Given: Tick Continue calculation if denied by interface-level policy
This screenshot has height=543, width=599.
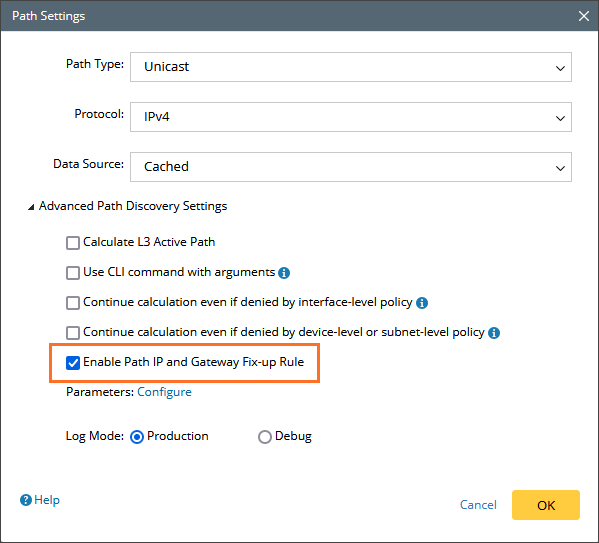Looking at the screenshot, I should tap(73, 303).
